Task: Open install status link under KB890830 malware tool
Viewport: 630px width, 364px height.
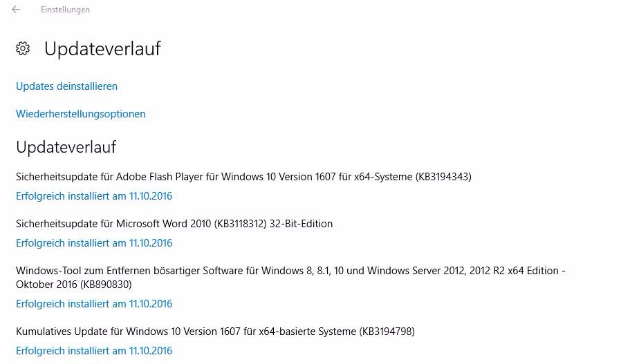Action: point(94,304)
